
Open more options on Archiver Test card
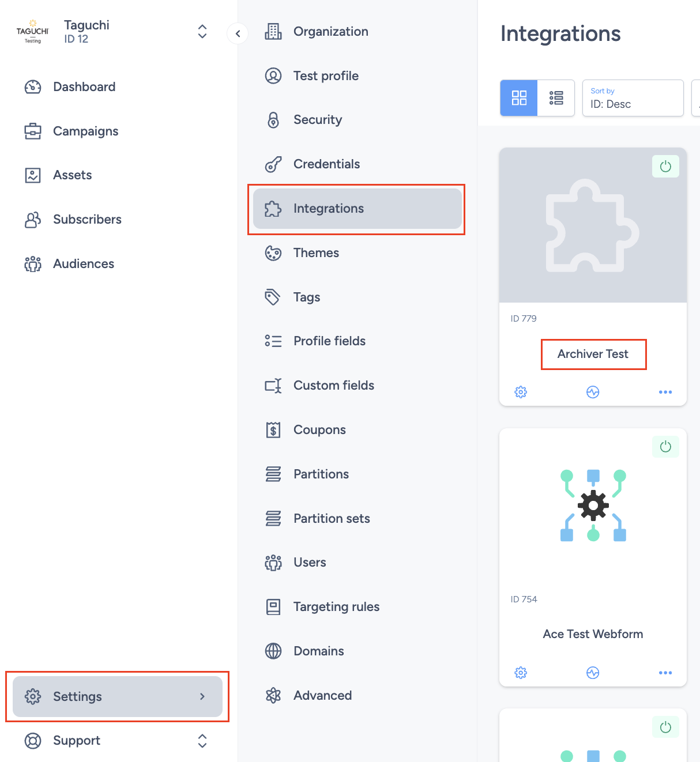[665, 392]
